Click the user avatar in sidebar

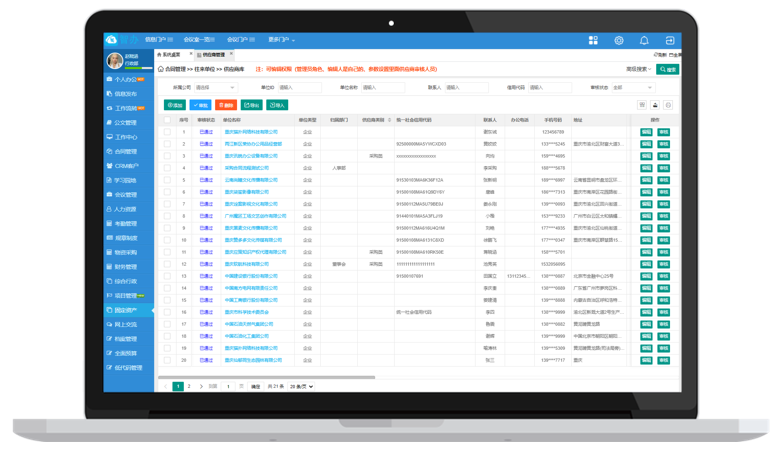point(115,62)
